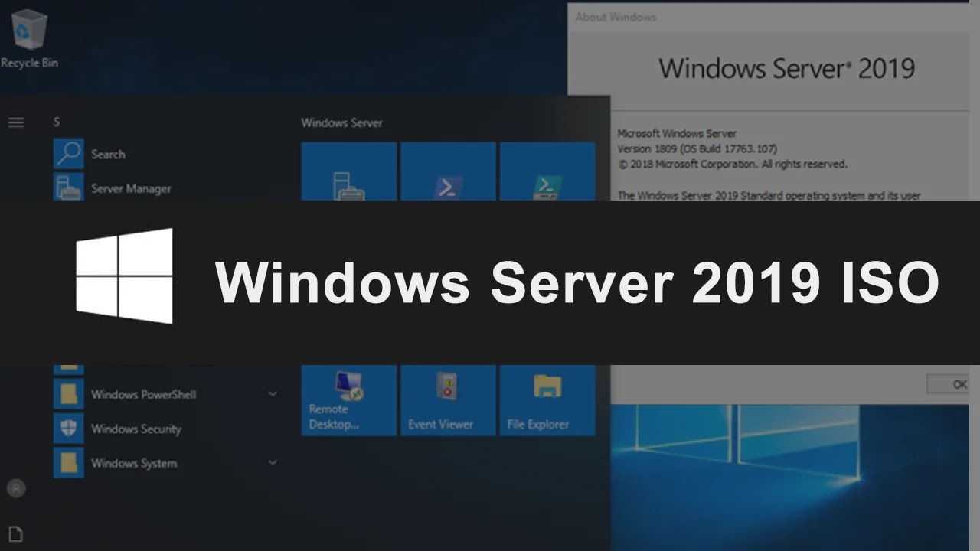Click the Microsoft Windows Server text line
The height and width of the screenshot is (551, 980).
(x=677, y=133)
